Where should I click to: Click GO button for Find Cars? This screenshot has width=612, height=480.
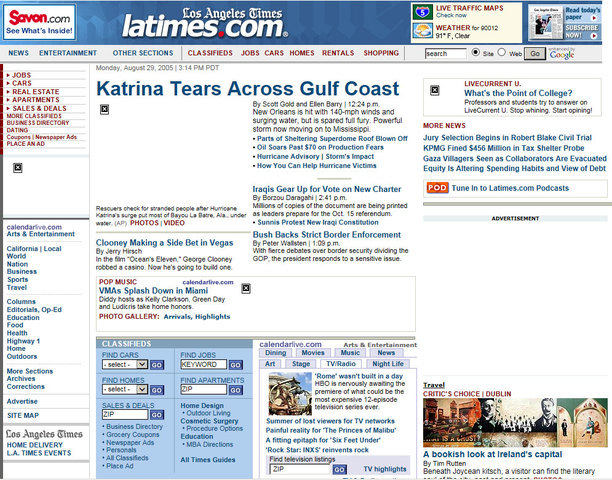tap(157, 365)
